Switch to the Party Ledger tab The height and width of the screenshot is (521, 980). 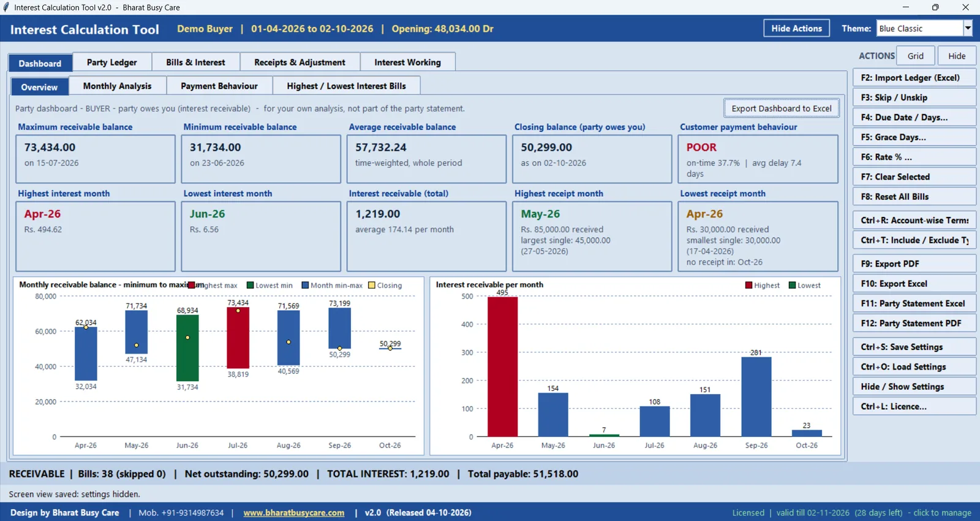pos(111,63)
